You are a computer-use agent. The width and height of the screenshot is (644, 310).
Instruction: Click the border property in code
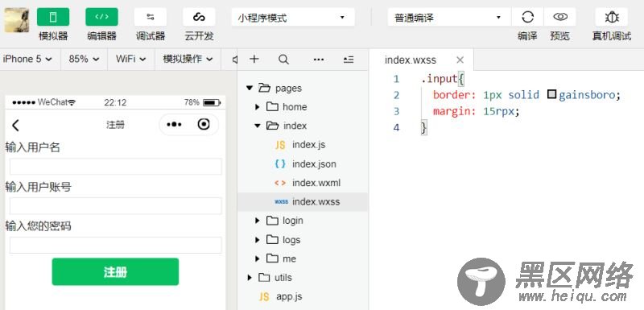coord(452,95)
